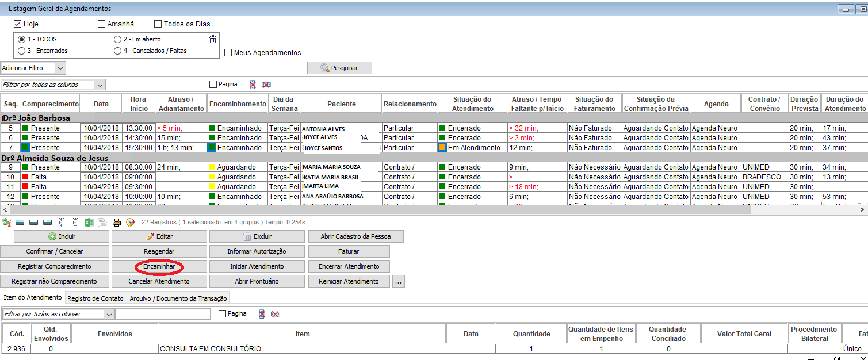The height and width of the screenshot is (360, 868).
Task: Click the column-fit icon just left of the Excel icon
Action: tap(75, 223)
